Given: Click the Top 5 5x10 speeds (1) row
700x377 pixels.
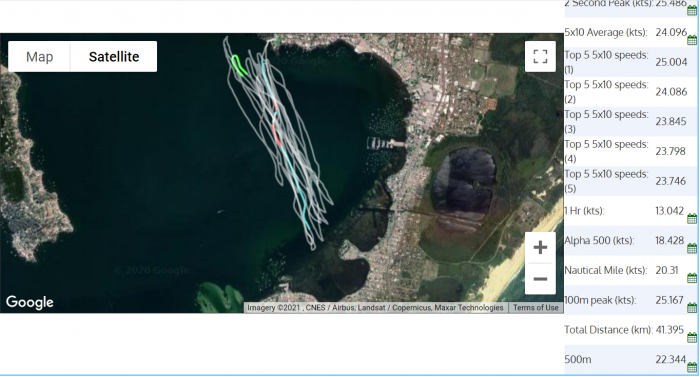Looking at the screenshot, I should 630,62.
